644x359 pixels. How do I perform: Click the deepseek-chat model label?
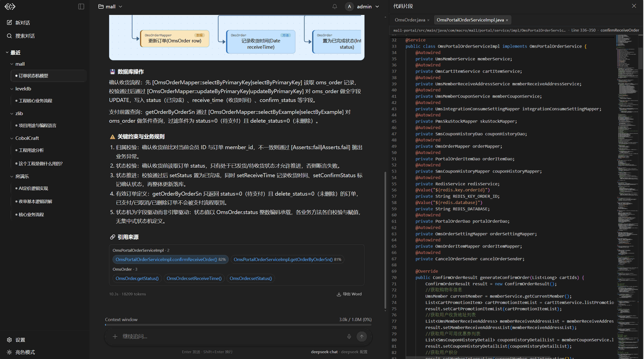324,352
